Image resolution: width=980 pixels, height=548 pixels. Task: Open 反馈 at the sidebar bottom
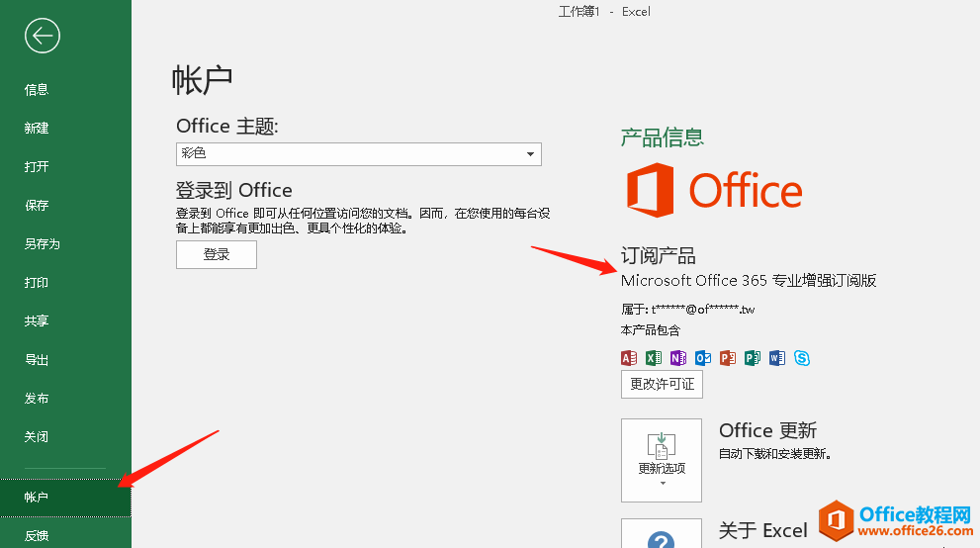pos(37,535)
